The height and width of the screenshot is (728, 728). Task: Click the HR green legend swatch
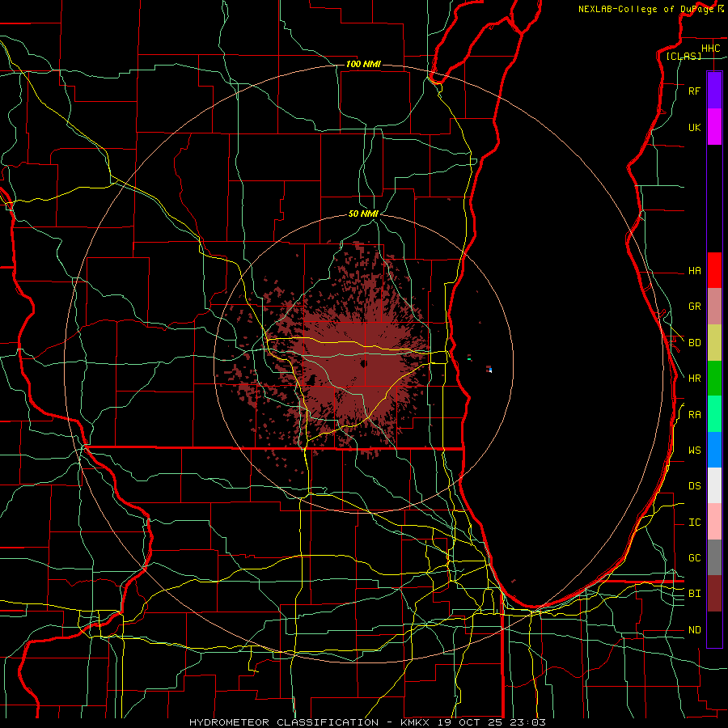714,379
